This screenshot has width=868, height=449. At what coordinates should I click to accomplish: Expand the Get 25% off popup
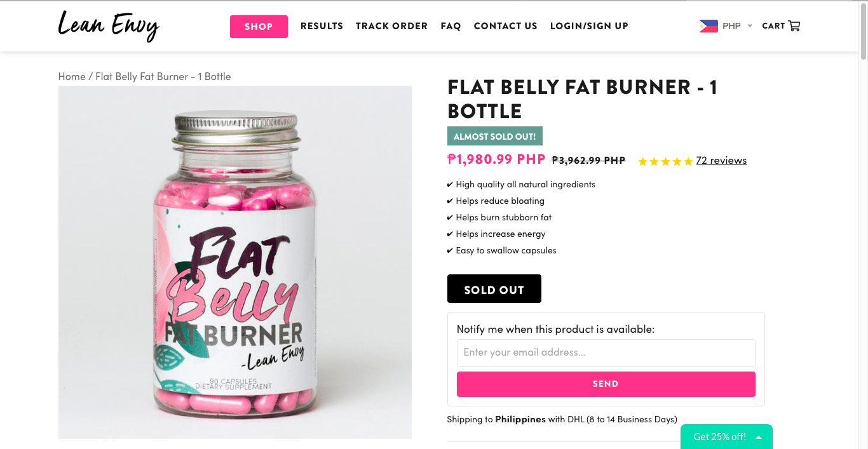pos(726,437)
